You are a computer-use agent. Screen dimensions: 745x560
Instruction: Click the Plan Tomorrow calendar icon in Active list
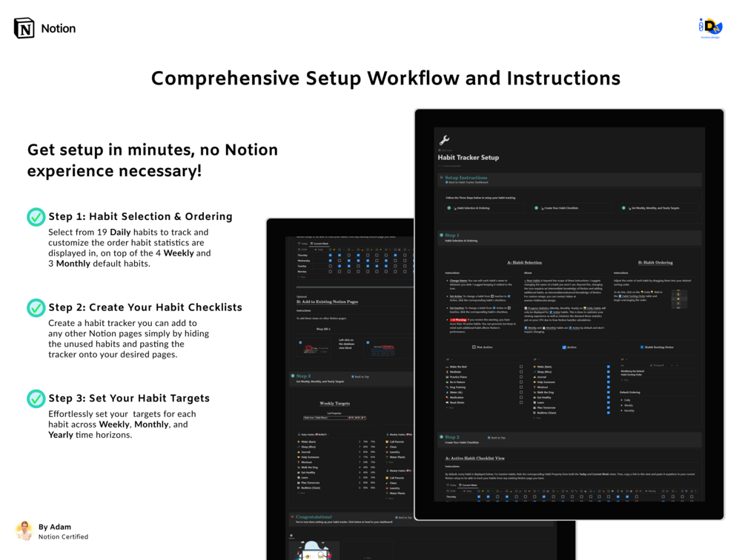pos(535,407)
